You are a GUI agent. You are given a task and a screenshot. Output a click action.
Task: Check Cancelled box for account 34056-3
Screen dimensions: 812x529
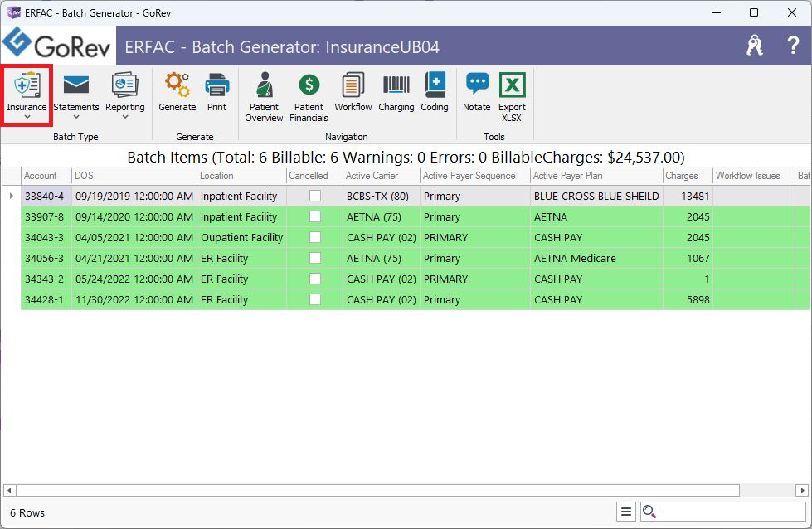(315, 258)
